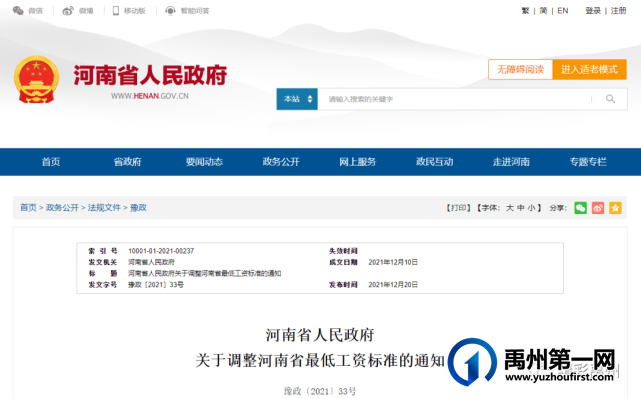Click the yellow star favorite icon
This screenshot has width=641, height=399.
coord(615,208)
